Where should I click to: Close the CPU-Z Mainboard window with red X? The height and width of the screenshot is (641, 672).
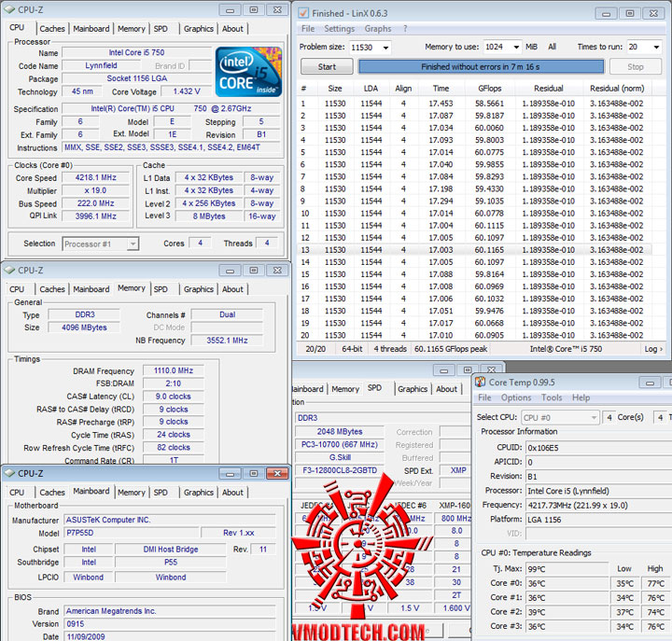point(277,473)
